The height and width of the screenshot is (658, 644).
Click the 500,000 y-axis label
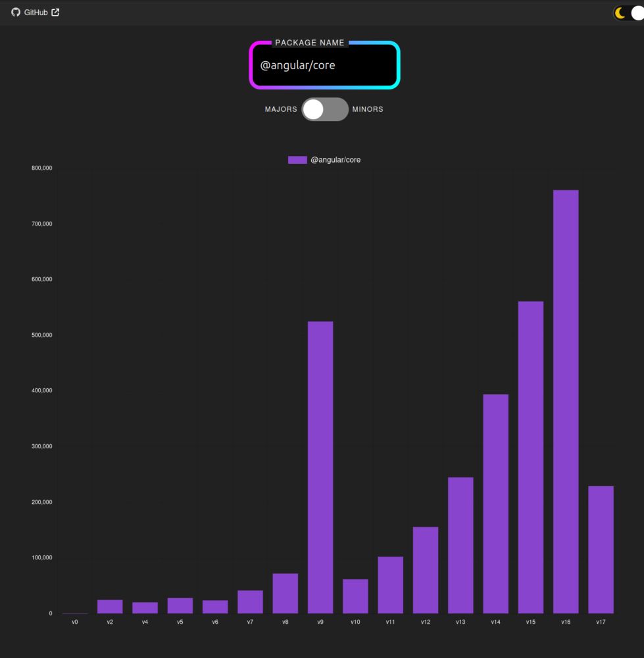tap(42, 335)
